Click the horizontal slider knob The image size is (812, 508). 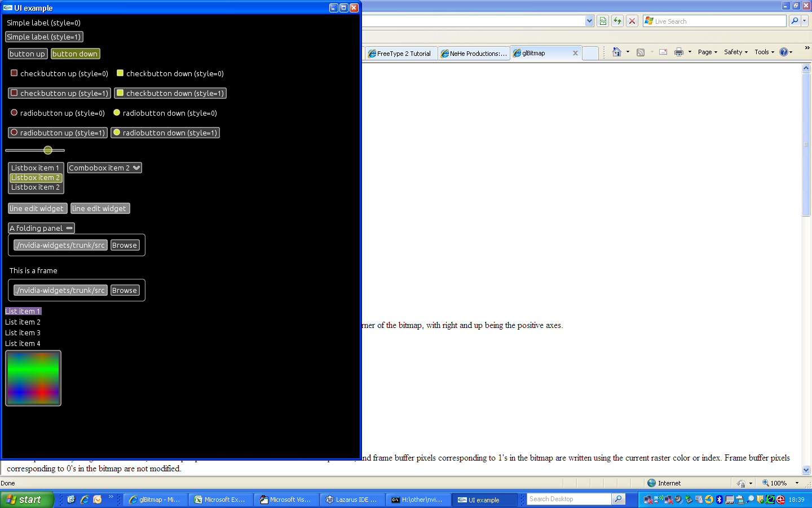pos(48,150)
